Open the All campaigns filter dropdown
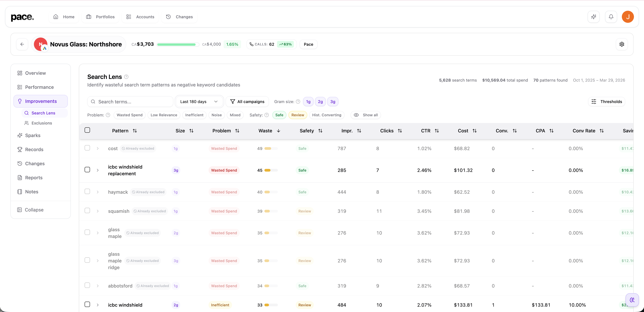This screenshot has width=644, height=312. click(247, 102)
